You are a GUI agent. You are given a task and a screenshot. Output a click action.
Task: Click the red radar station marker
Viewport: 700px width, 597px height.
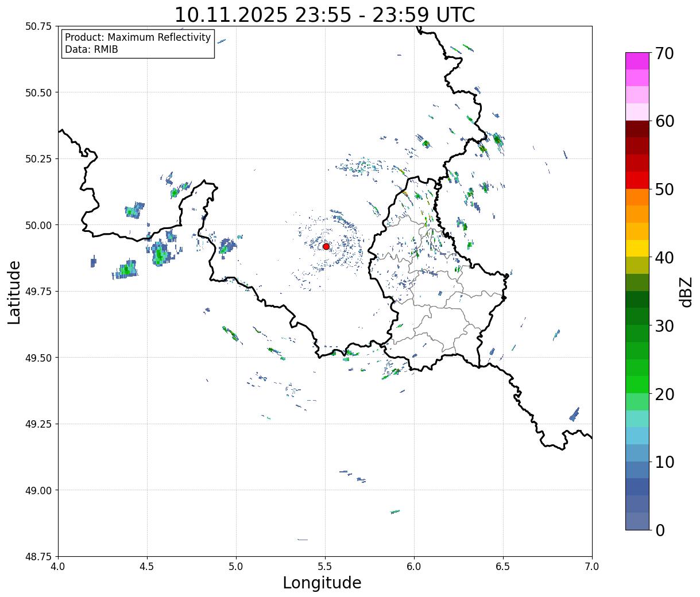pos(326,246)
